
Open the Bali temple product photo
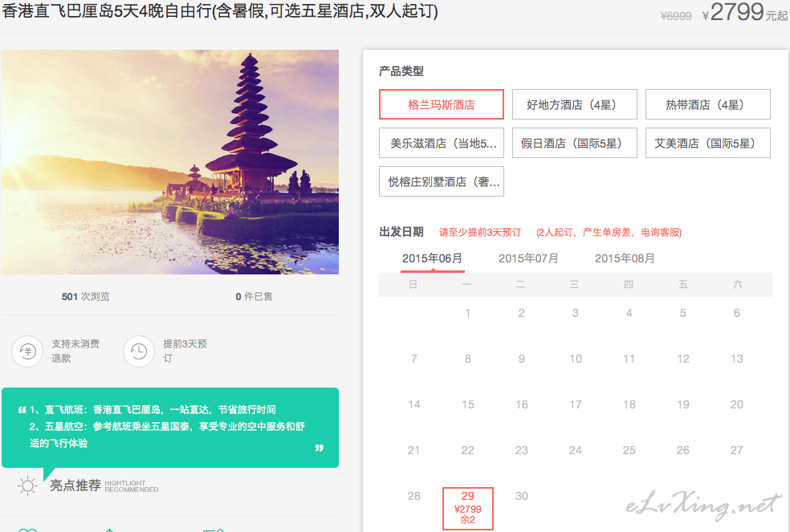click(x=169, y=162)
